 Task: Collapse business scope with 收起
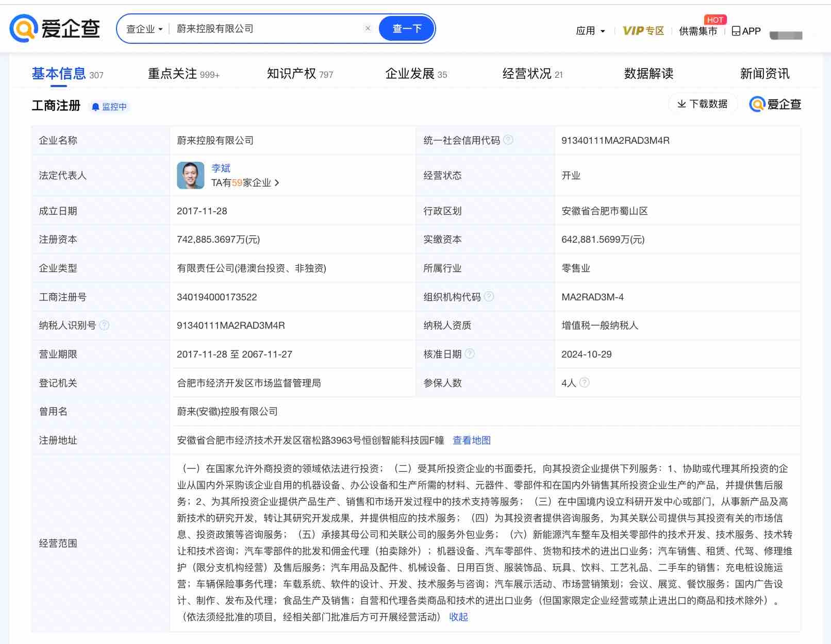pyautogui.click(x=458, y=617)
